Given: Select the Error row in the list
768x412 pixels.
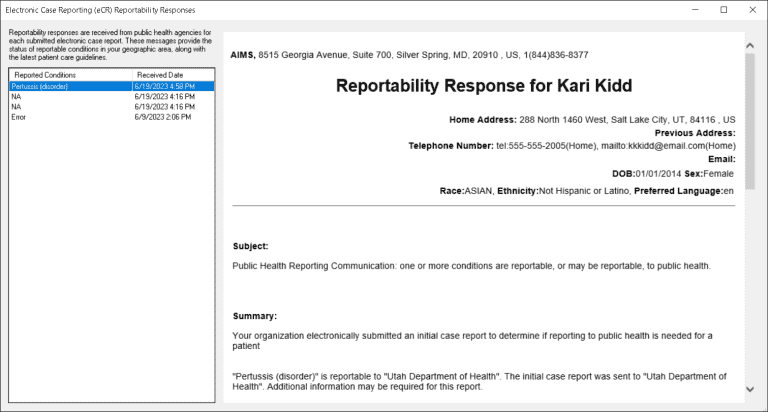Looking at the screenshot, I should click(112, 117).
